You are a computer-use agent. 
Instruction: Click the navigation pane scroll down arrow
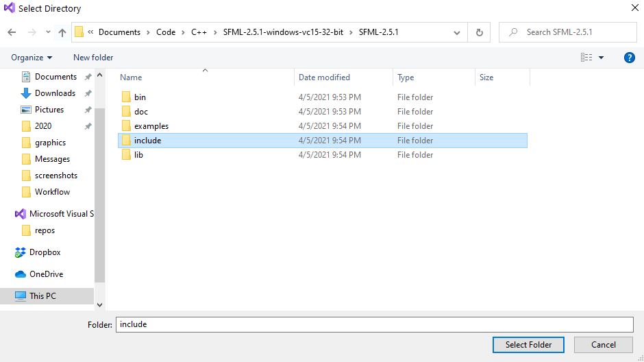[99, 305]
